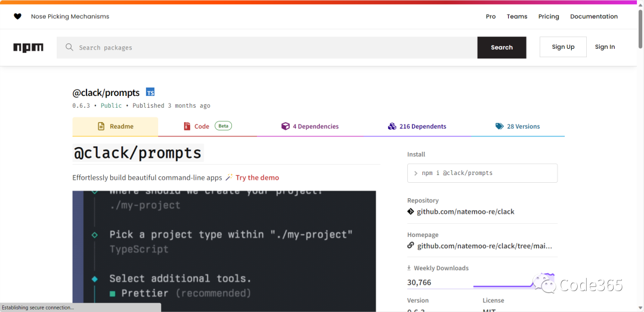The width and height of the screenshot is (644, 312).
Task: Open the Documentation link
Action: [x=594, y=17]
